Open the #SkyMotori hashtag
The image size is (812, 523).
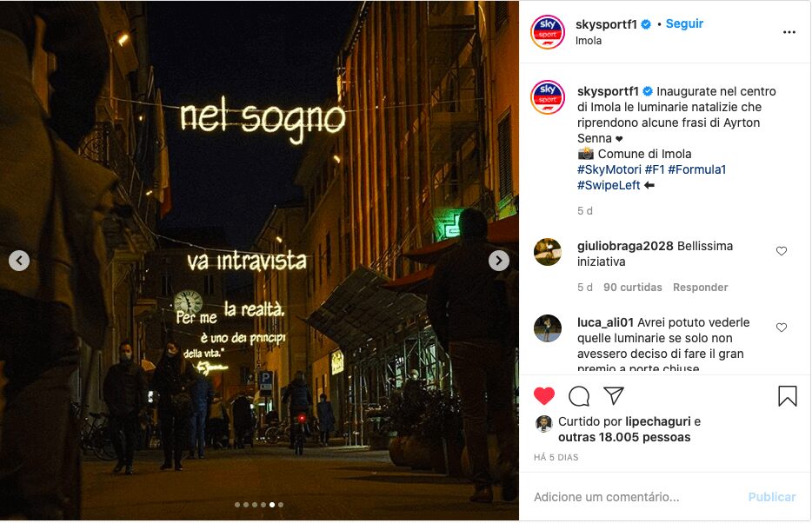pyautogui.click(x=609, y=169)
